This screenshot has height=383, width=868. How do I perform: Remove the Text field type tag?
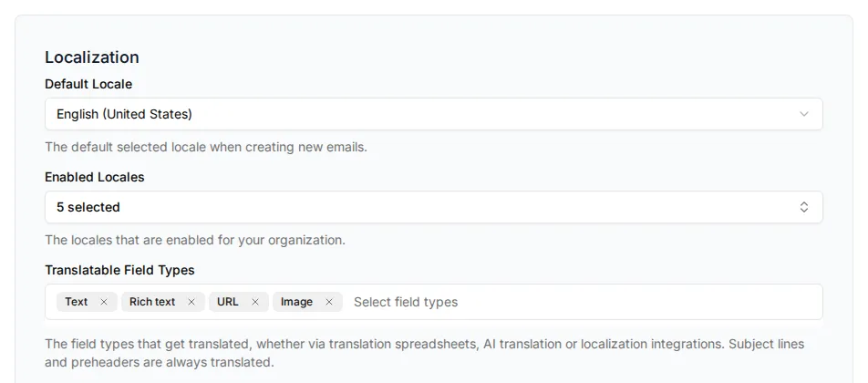click(x=104, y=302)
